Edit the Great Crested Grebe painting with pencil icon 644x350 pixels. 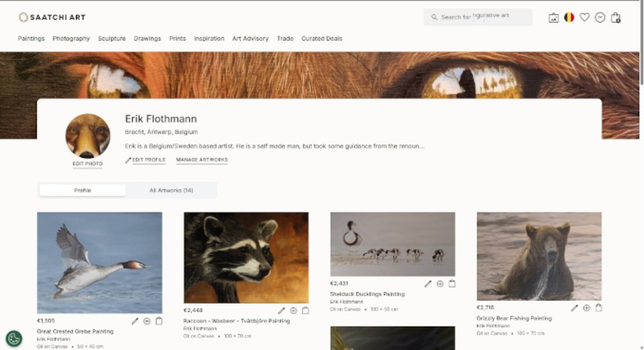[135, 321]
